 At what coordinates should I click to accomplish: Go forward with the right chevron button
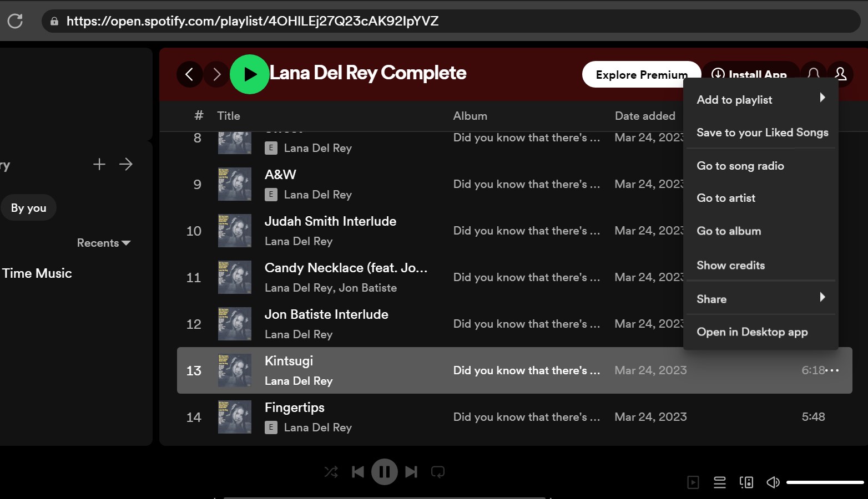tap(217, 74)
